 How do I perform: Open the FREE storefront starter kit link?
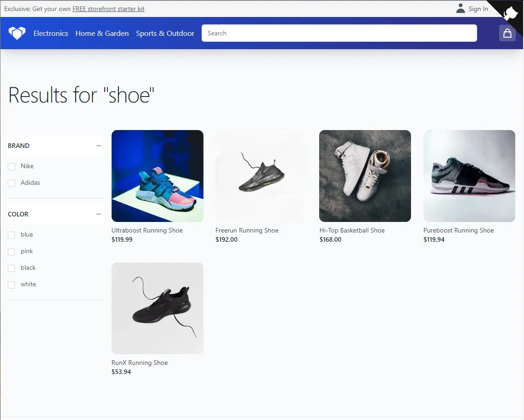[108, 9]
